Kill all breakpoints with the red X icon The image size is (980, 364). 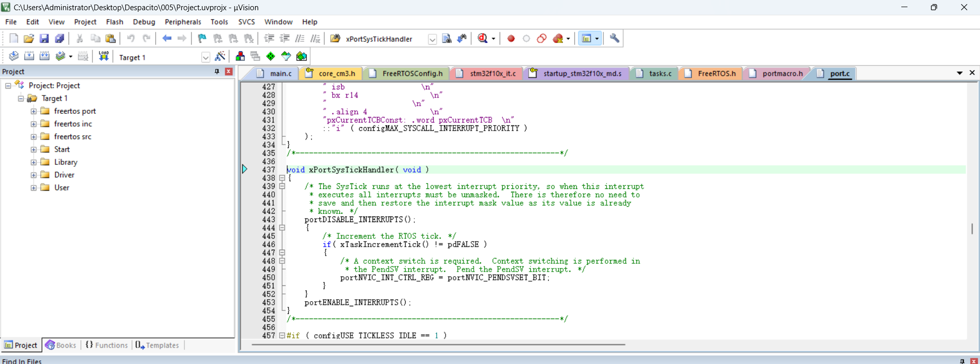click(x=558, y=38)
